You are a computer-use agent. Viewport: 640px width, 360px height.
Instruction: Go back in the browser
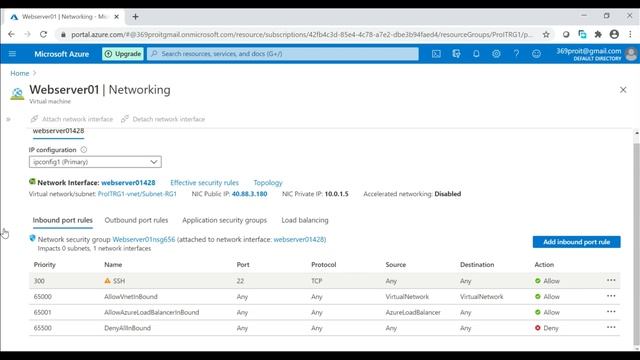[x=11, y=34]
